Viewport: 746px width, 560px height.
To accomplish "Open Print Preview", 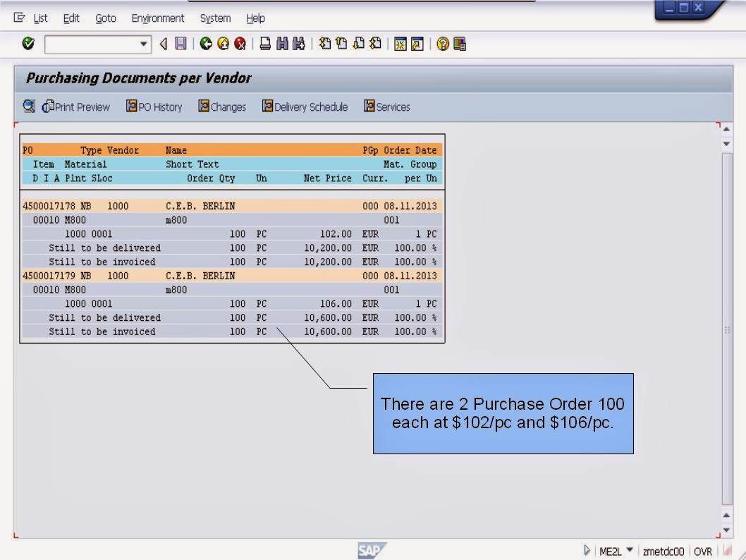I will point(76,106).
